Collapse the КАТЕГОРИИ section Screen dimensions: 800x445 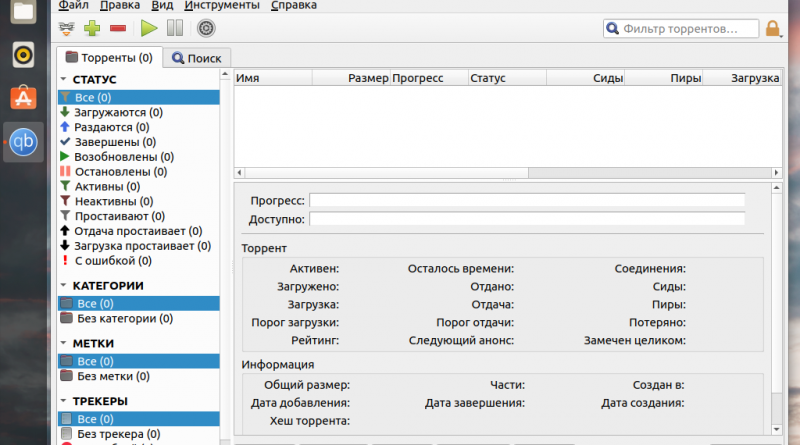pos(64,285)
